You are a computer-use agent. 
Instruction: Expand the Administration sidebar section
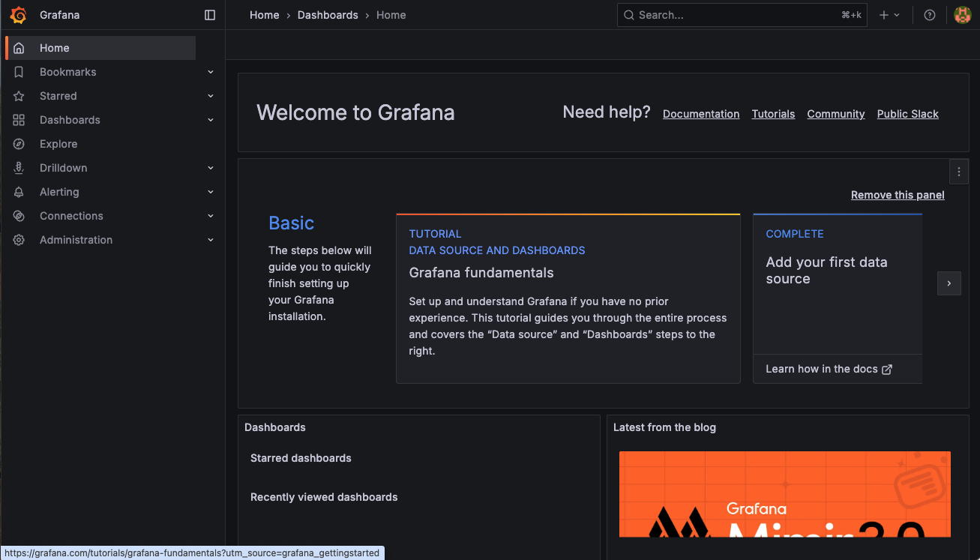point(211,239)
